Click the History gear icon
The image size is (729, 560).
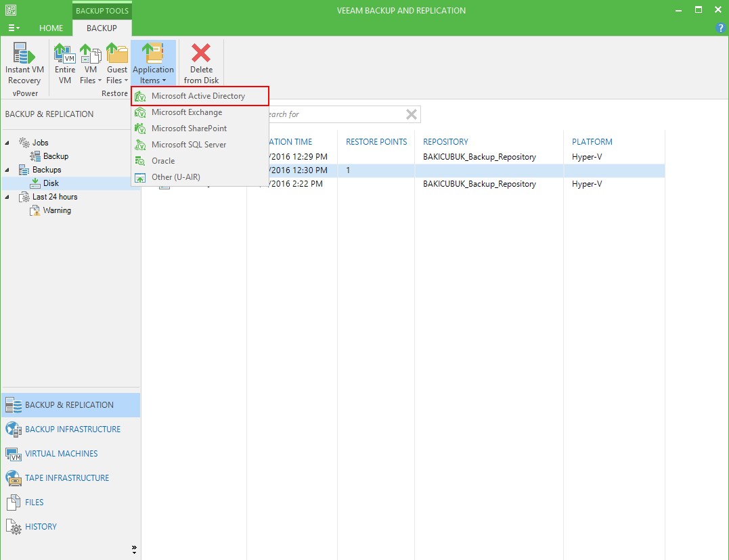pos(14,527)
